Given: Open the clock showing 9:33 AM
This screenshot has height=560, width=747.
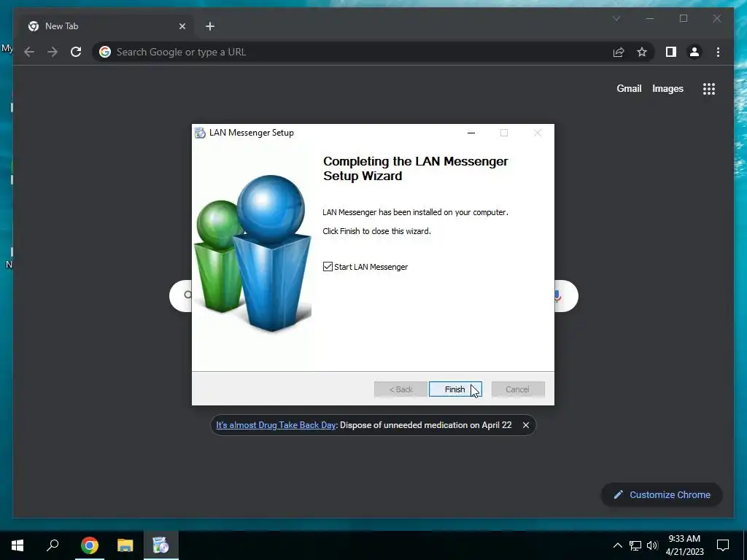Looking at the screenshot, I should [684, 545].
